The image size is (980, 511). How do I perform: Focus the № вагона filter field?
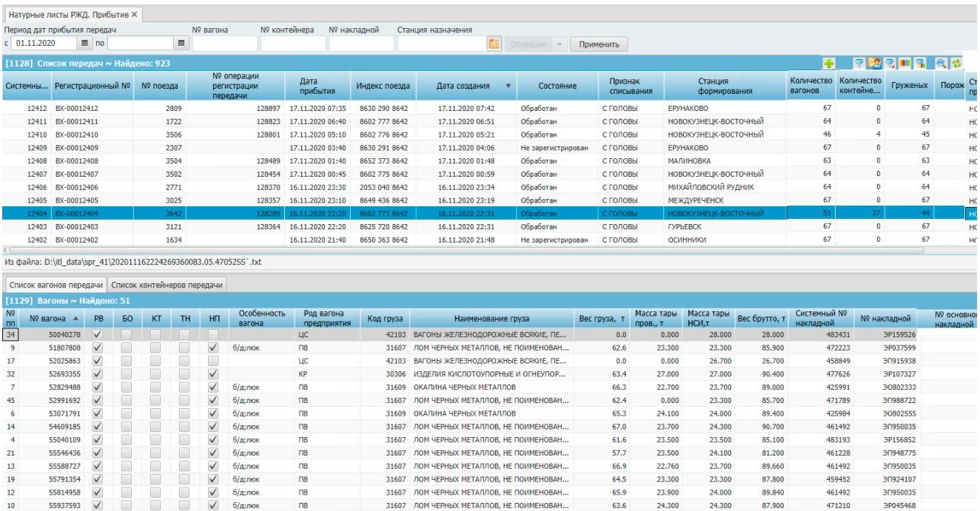(x=224, y=44)
